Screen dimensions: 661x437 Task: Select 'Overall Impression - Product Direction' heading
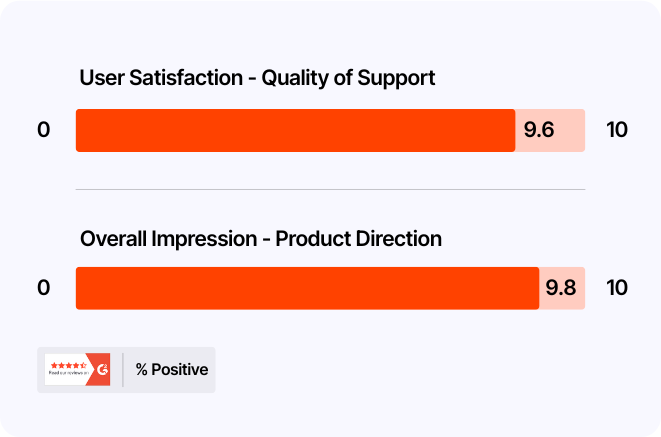[x=260, y=239]
